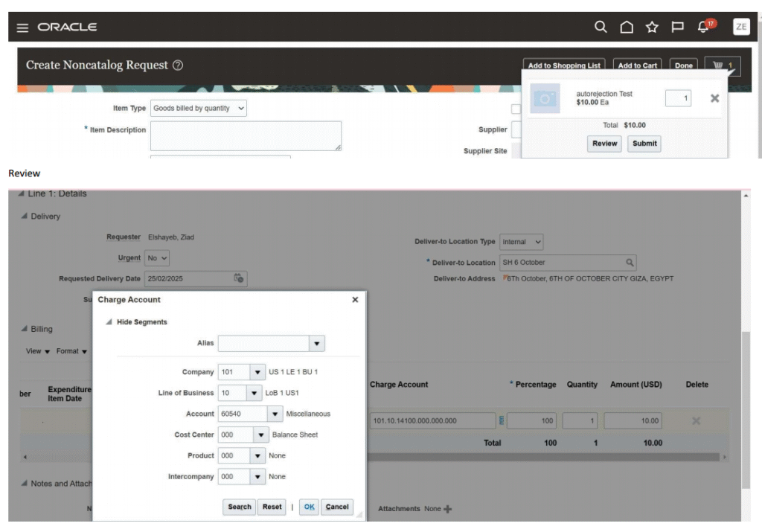Collapse the Notes and Attachments section
Screen dimensions: 762x532
point(24,484)
